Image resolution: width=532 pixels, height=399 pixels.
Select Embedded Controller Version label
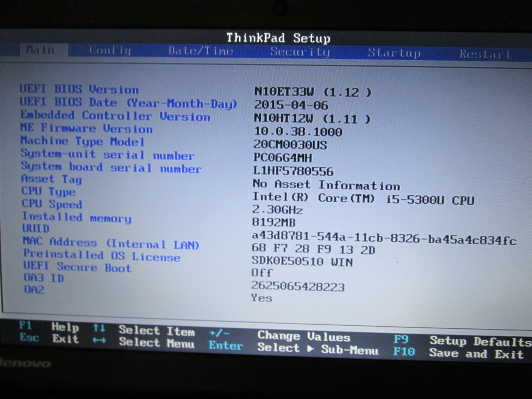pos(115,116)
